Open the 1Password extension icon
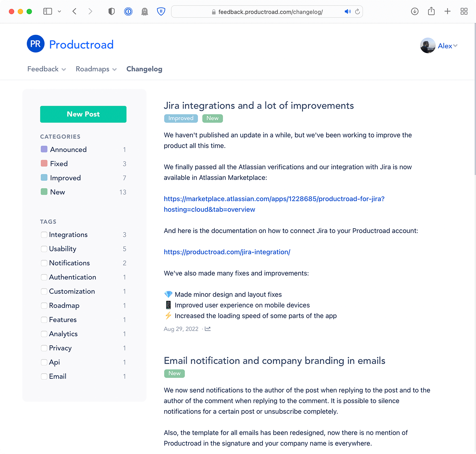Screen dimensions: 476x454 click(128, 11)
